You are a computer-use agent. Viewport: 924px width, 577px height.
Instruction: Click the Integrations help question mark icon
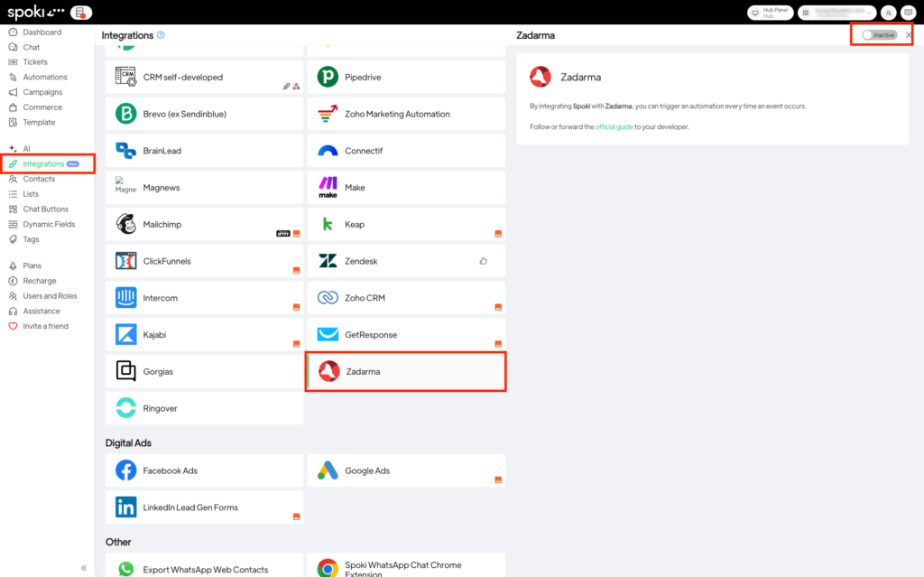[161, 35]
